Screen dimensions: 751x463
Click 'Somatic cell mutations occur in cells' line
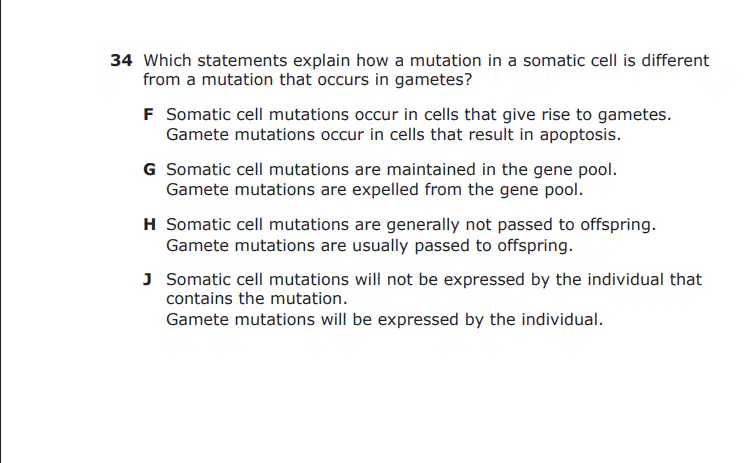[419, 115]
